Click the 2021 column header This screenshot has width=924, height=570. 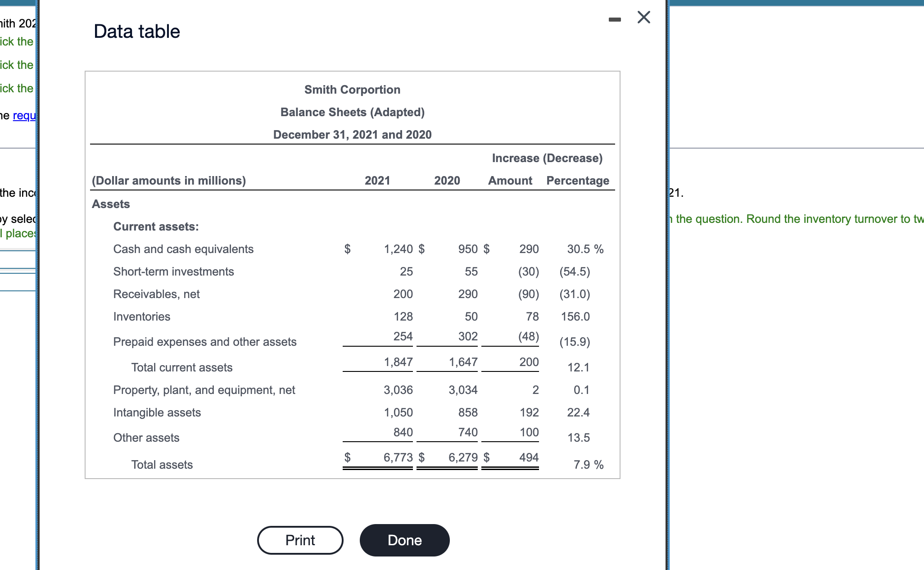click(x=377, y=181)
